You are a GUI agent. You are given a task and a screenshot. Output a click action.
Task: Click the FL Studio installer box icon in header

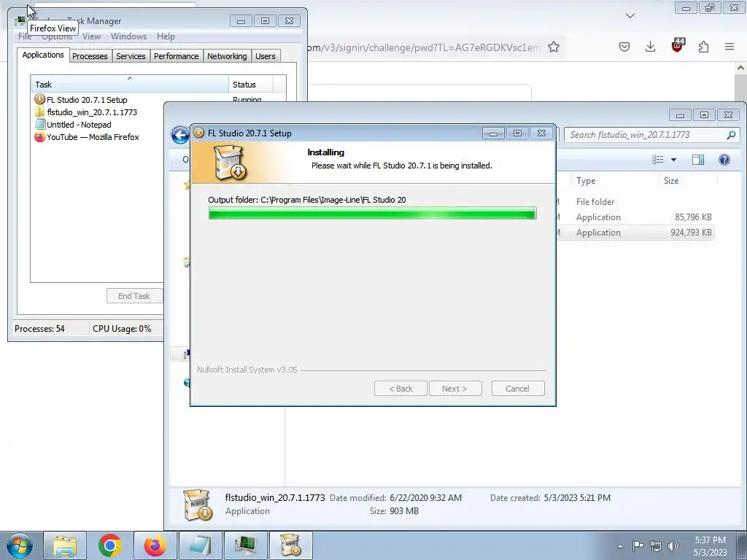tap(230, 163)
